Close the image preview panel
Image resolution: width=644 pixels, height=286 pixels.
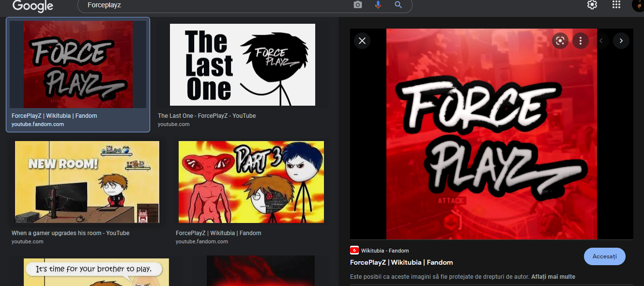point(362,41)
